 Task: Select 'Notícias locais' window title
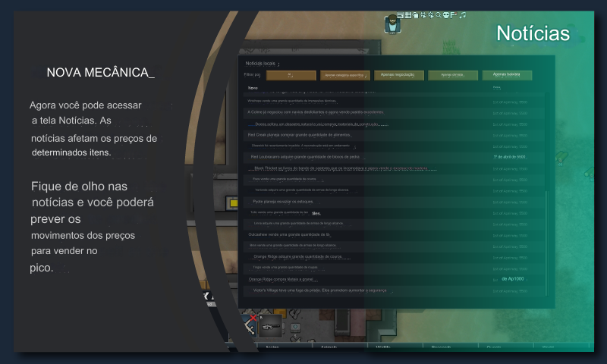[x=260, y=64]
